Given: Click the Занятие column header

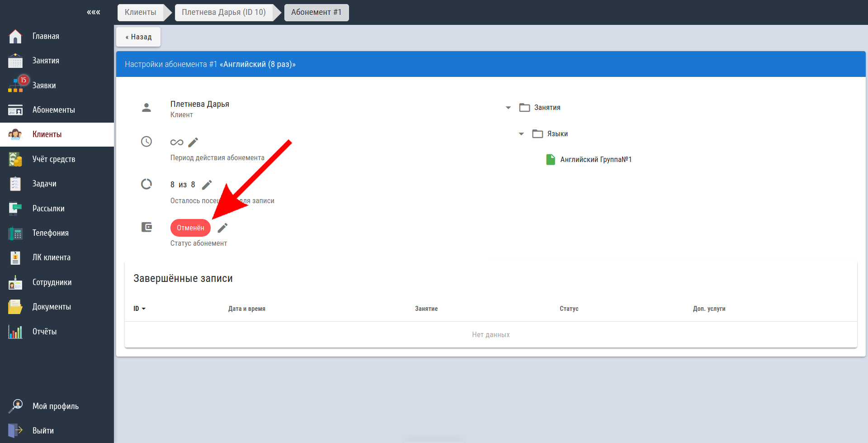Looking at the screenshot, I should tap(426, 309).
